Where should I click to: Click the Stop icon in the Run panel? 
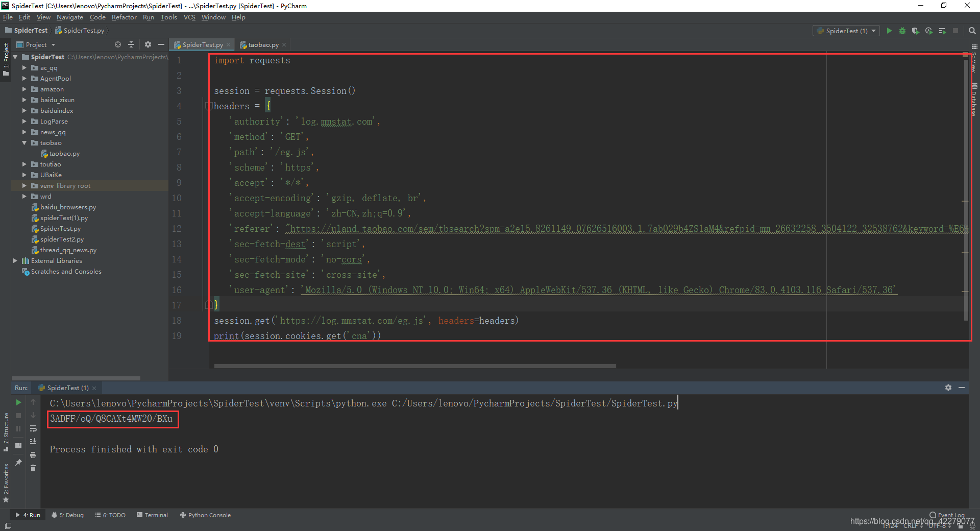point(19,416)
